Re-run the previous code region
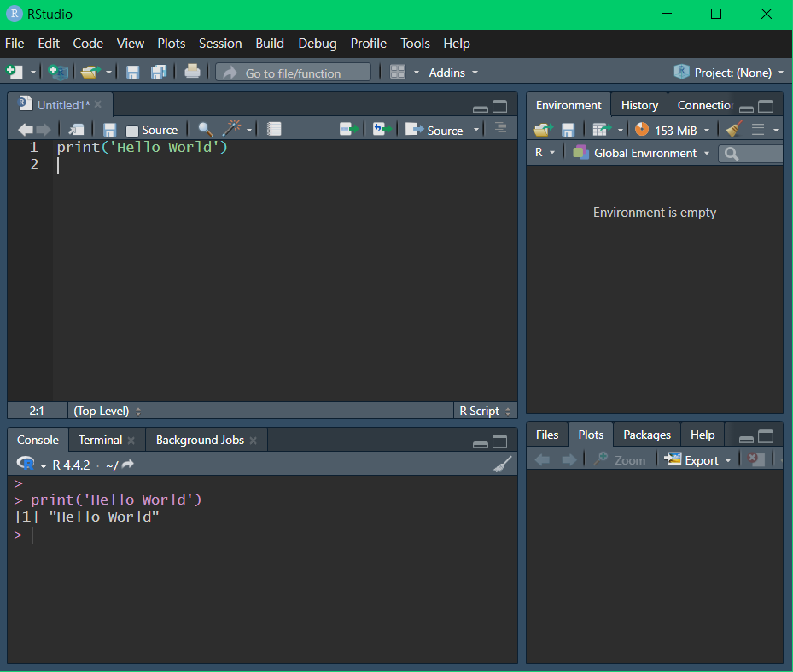The image size is (793, 672). coord(382,129)
